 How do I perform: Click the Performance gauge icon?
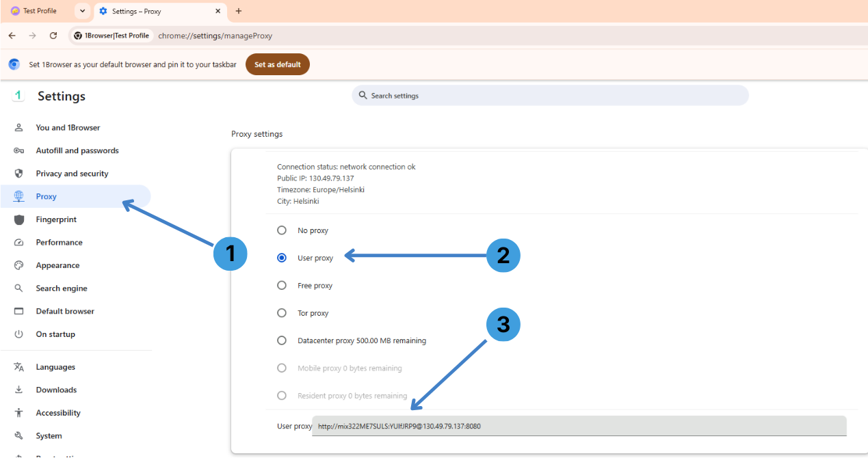(19, 243)
